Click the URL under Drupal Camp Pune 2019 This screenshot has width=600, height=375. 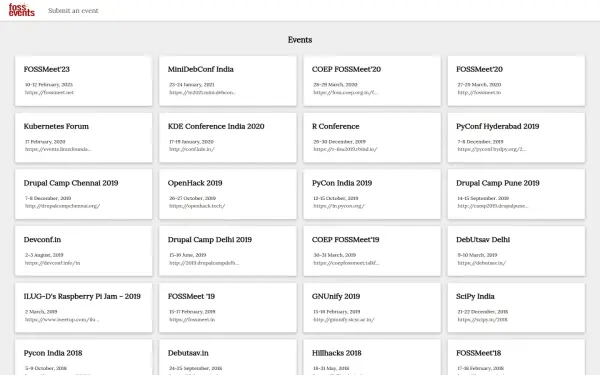click(493, 206)
